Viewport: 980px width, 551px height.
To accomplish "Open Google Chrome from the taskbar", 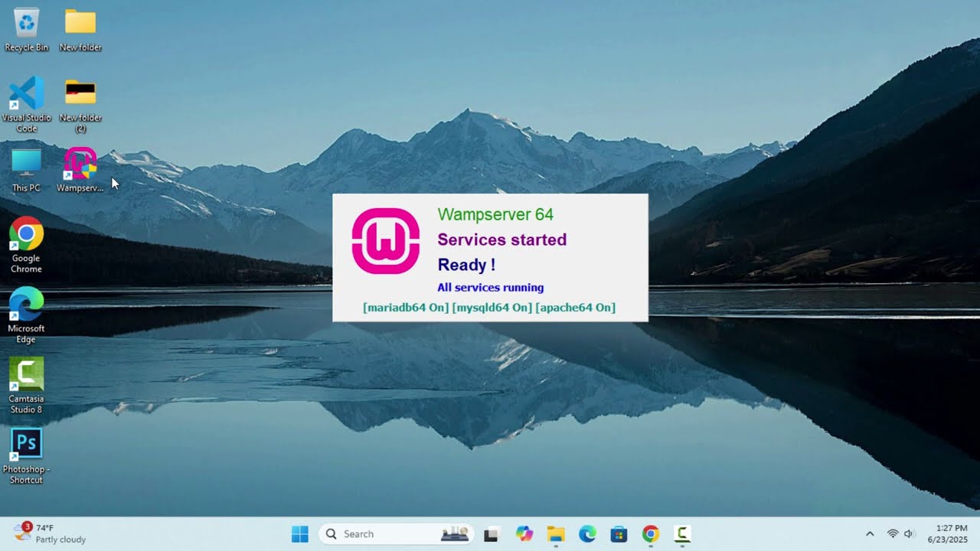I will (650, 534).
